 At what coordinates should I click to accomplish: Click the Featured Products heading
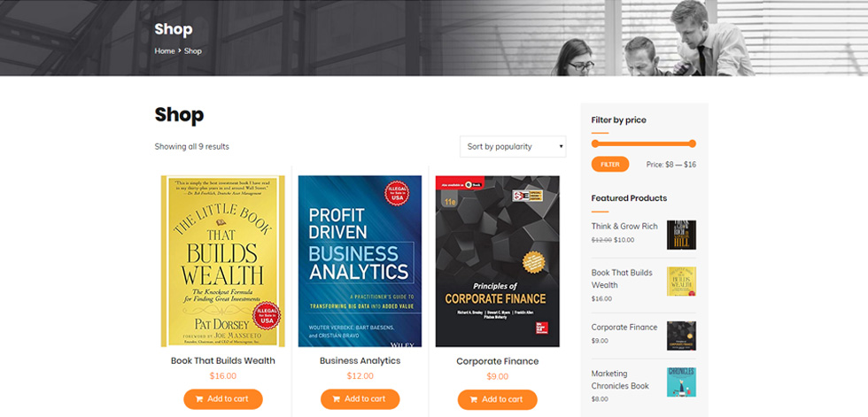pyautogui.click(x=629, y=198)
